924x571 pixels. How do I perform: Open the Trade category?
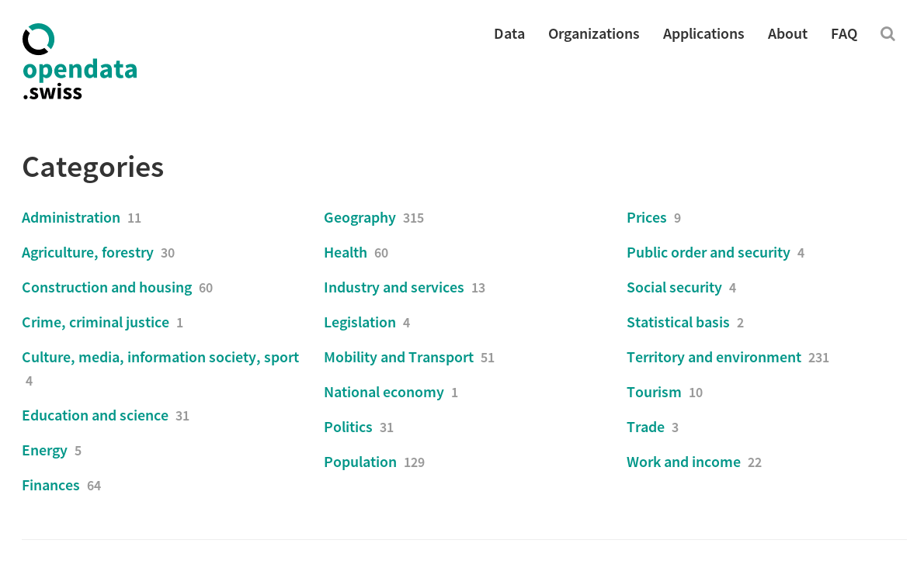pyautogui.click(x=645, y=427)
